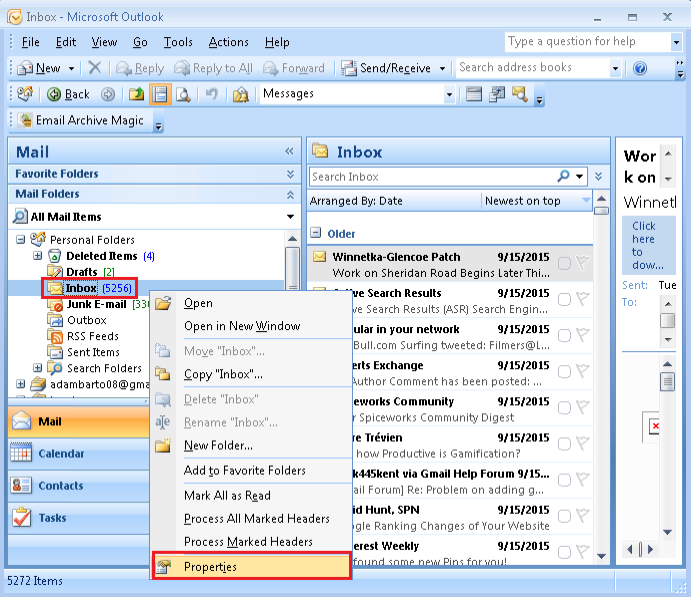Open the Actions menu
Image resolution: width=691 pixels, height=597 pixels.
[x=228, y=42]
